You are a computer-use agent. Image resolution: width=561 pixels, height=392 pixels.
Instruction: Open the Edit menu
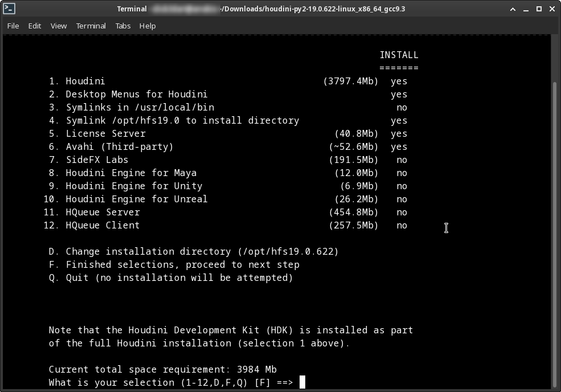[34, 26]
